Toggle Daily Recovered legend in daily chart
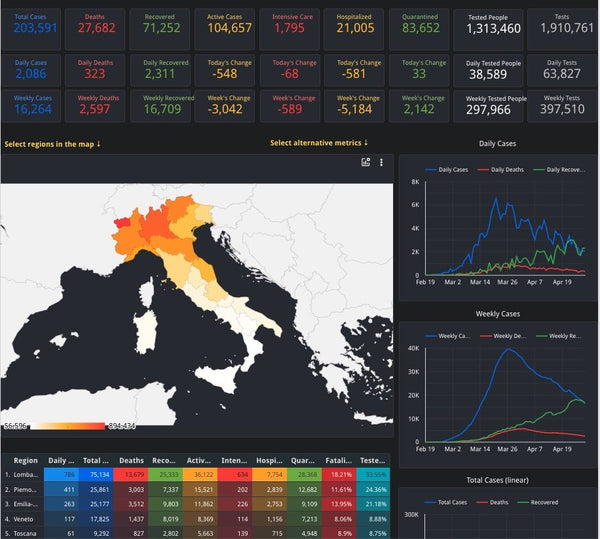Screen dimensions: 600x539 pyautogui.click(x=559, y=169)
